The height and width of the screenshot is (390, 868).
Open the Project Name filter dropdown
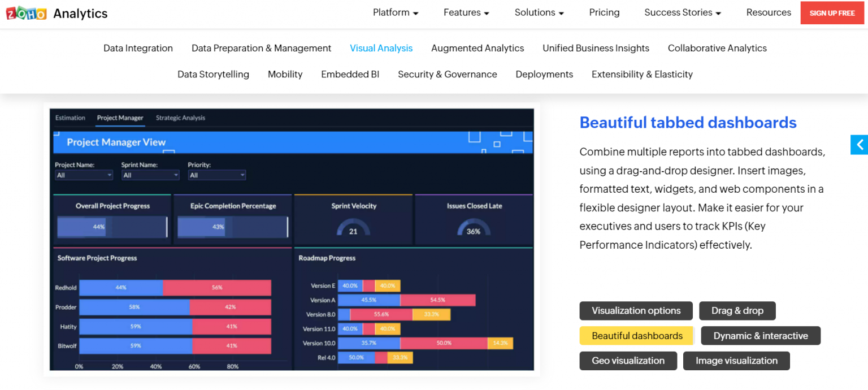(x=84, y=175)
